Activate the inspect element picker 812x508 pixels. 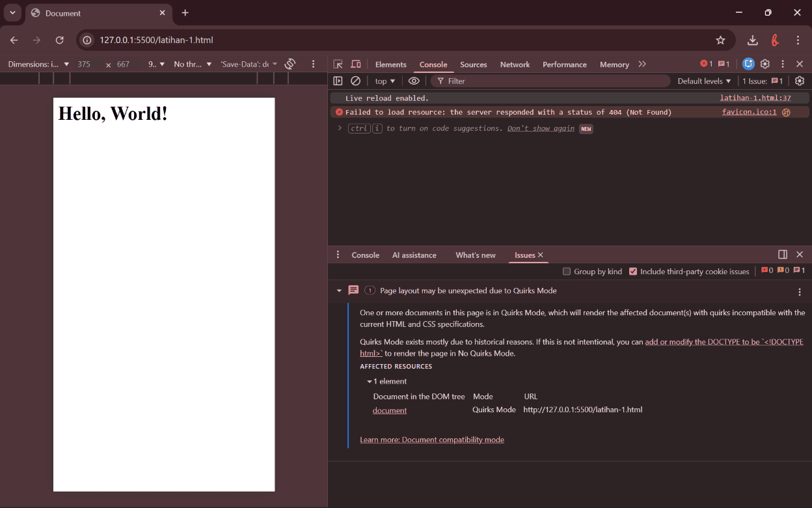(338, 64)
